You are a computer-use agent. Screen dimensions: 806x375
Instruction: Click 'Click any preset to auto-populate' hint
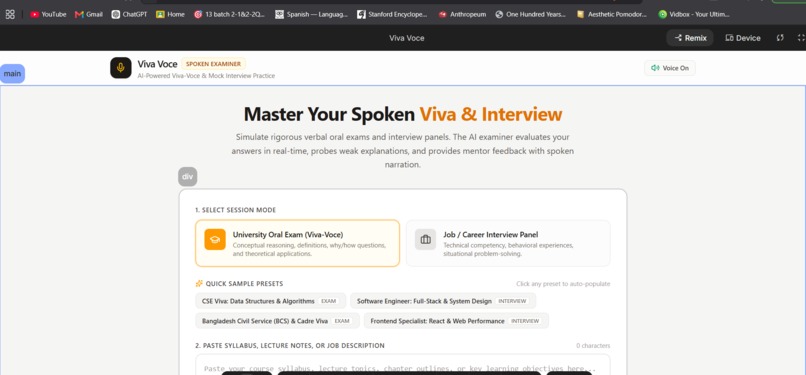click(x=563, y=284)
